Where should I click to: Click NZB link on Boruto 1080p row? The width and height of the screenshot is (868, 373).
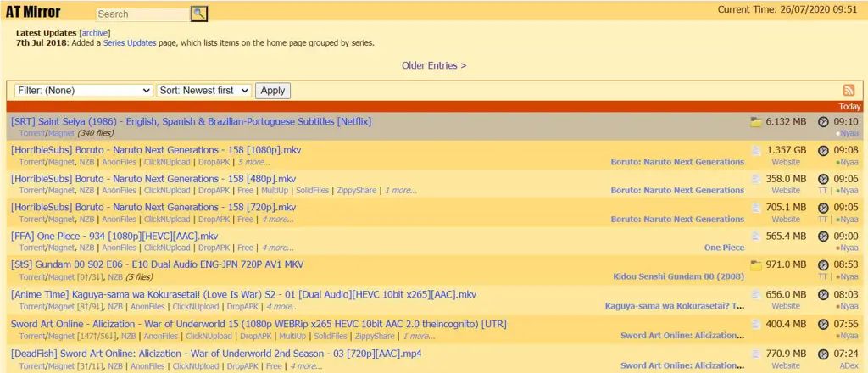point(86,162)
